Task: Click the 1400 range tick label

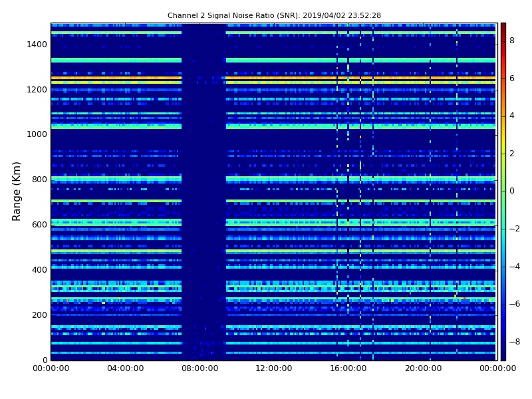Action: tap(37, 45)
